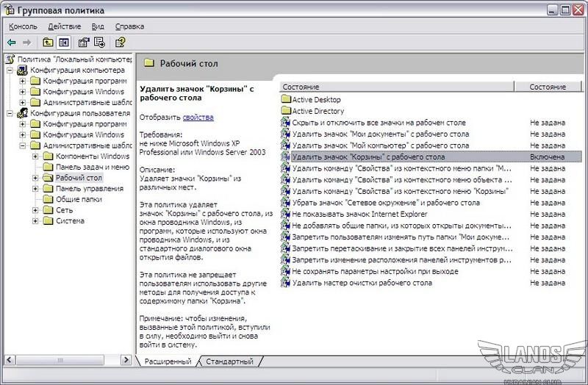
Task: Open the Консоль menu
Action: [23, 26]
